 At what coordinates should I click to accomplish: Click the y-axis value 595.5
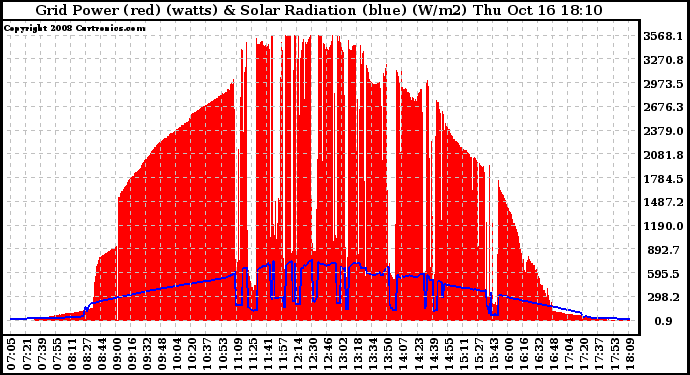coord(665,274)
